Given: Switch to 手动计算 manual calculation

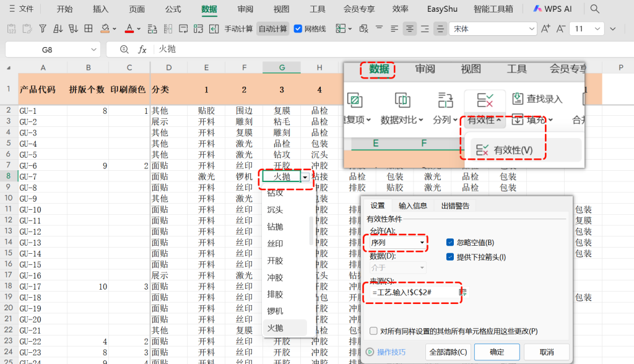Looking at the screenshot, I should click(238, 28).
